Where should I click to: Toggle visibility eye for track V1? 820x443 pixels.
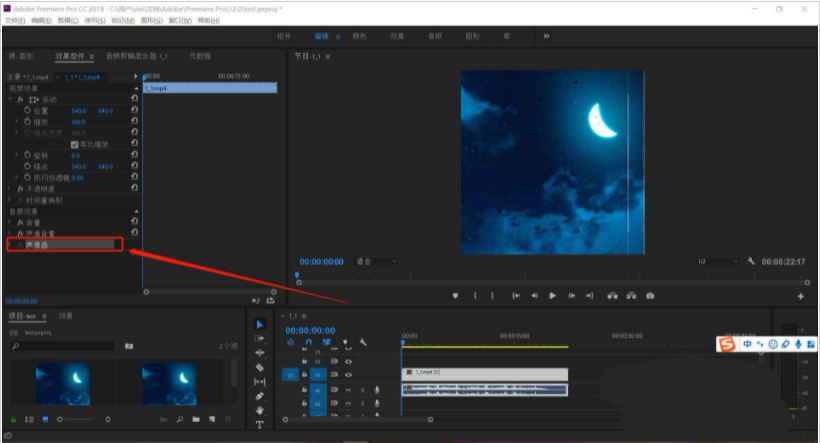pyautogui.click(x=348, y=374)
